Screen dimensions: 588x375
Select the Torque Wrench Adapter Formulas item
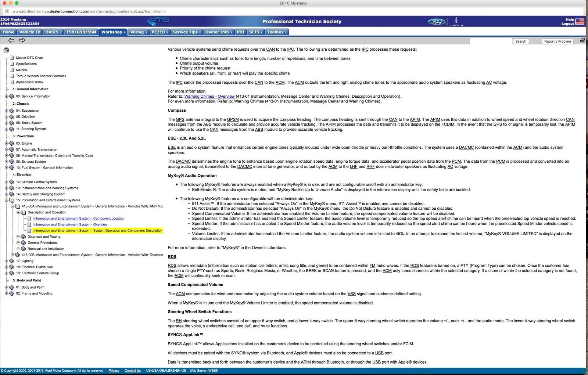[x=41, y=76]
